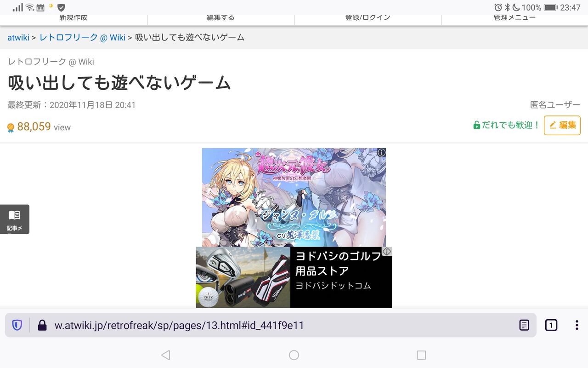Click the medal icon beside view count
The image size is (588, 368).
click(11, 128)
